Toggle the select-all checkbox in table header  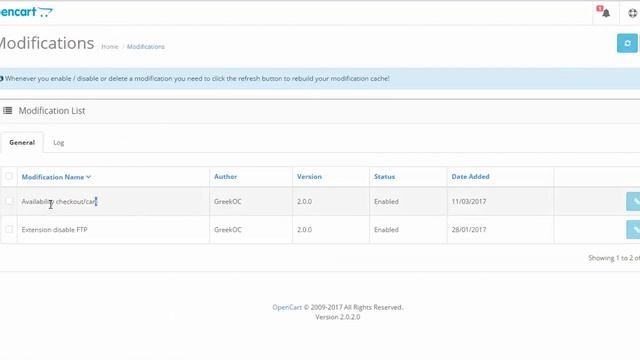tap(9, 176)
